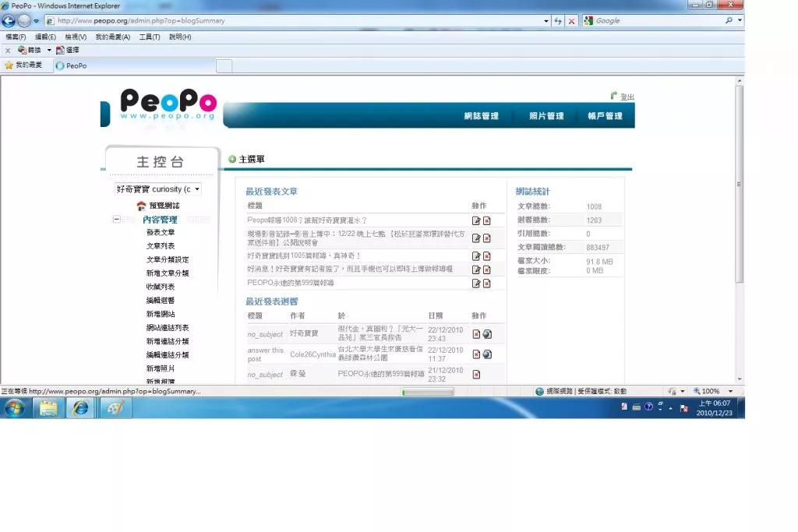This screenshot has width=798, height=532.
Task: Open the 檔案(F) menu
Action: (x=16, y=37)
